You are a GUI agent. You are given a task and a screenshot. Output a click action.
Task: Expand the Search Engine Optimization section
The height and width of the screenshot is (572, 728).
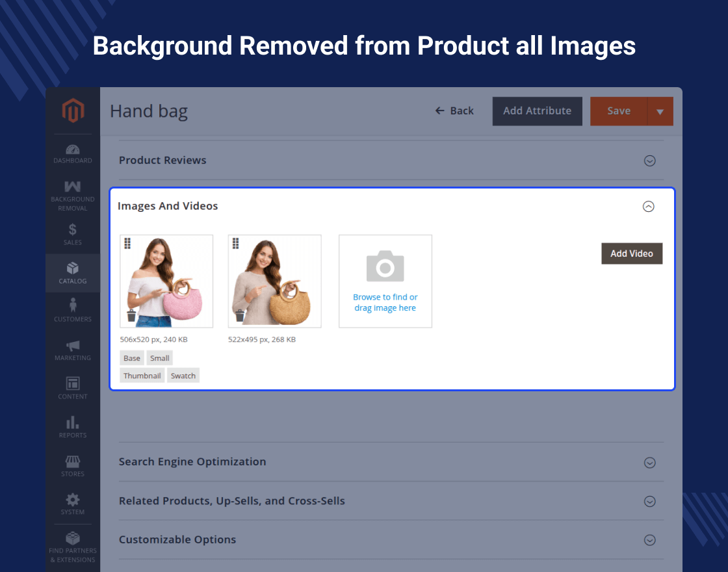click(649, 462)
